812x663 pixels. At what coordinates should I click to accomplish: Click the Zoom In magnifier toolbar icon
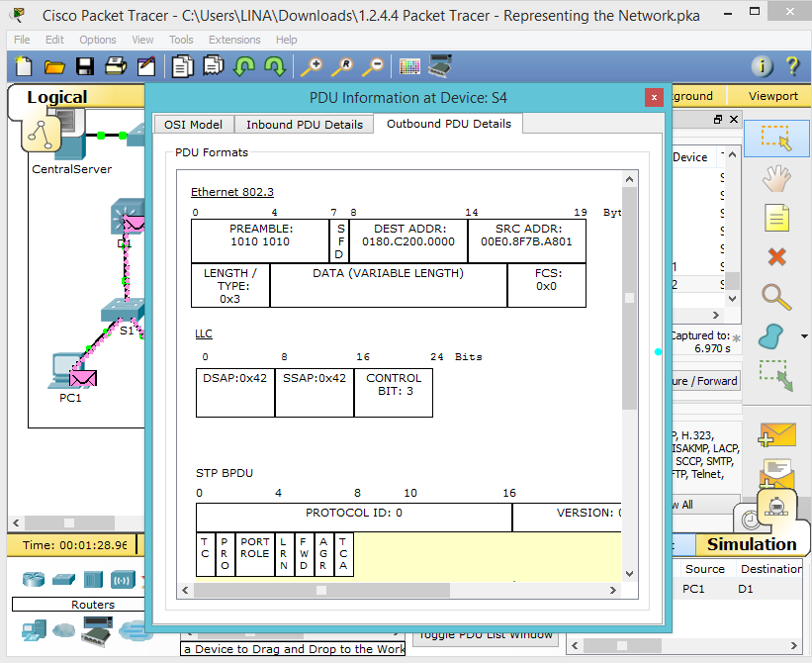click(x=312, y=67)
